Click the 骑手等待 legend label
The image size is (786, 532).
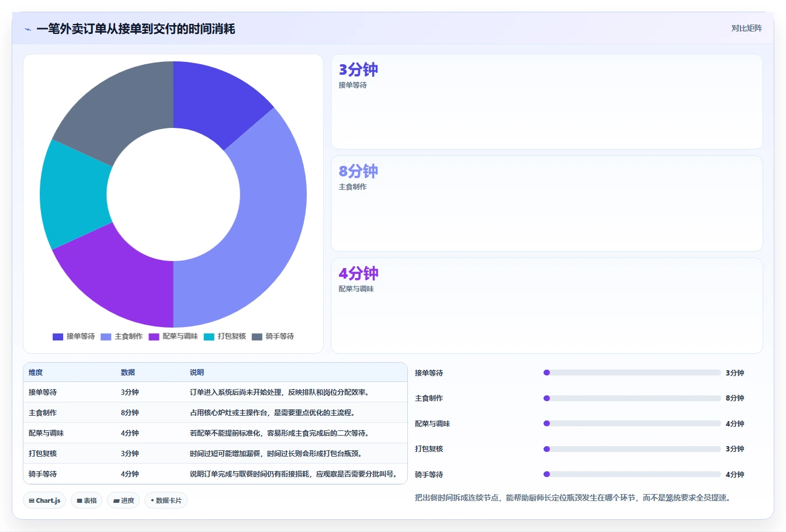[x=280, y=336]
